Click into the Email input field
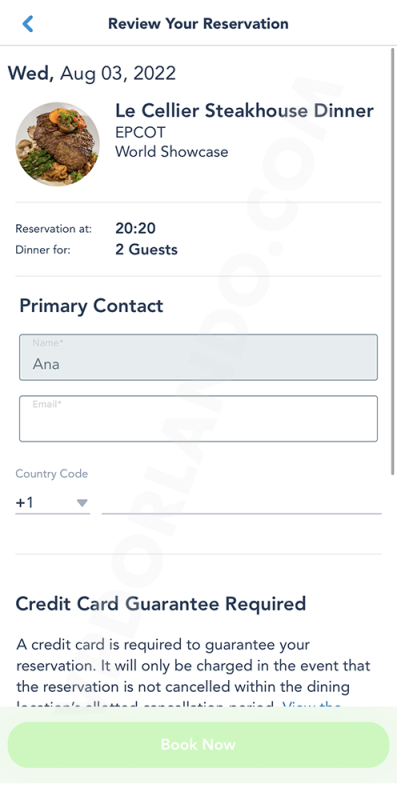Image resolution: width=397 pixels, height=800 pixels. pos(198,418)
